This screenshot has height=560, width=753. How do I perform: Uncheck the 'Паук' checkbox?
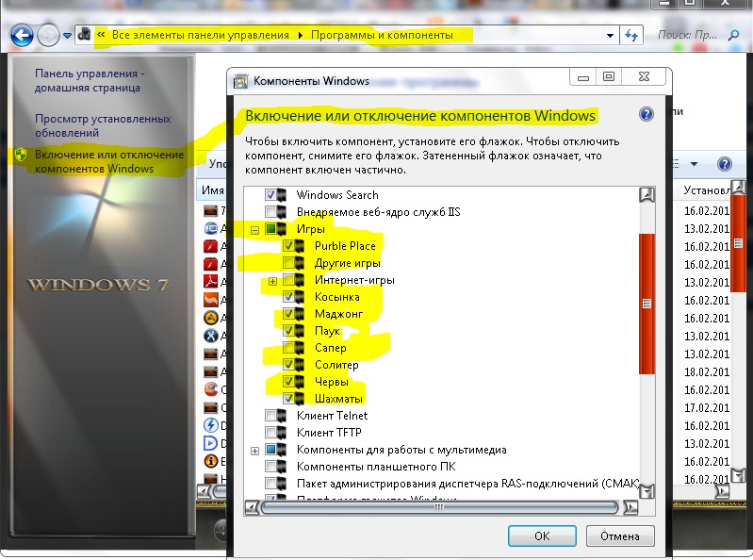(288, 330)
